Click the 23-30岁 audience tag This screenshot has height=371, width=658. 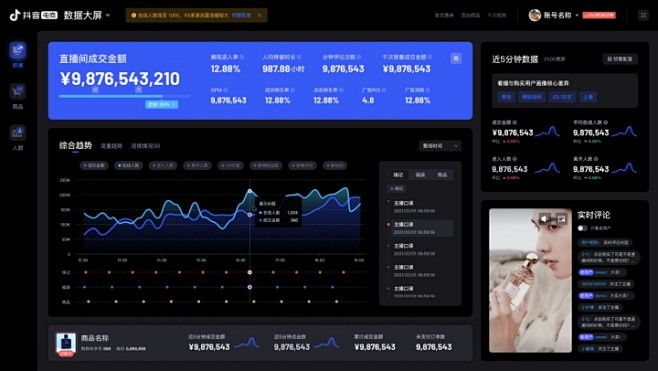[562, 97]
